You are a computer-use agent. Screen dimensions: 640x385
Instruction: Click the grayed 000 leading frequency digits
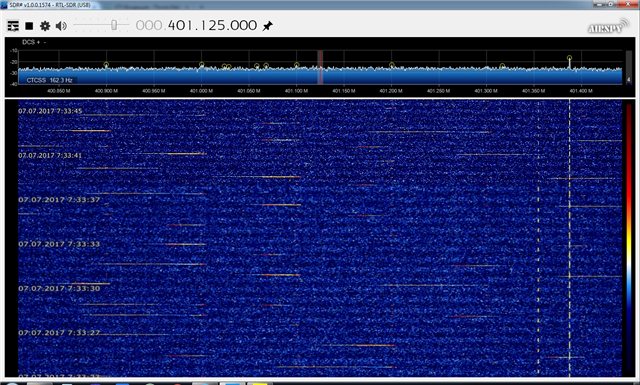click(149, 25)
